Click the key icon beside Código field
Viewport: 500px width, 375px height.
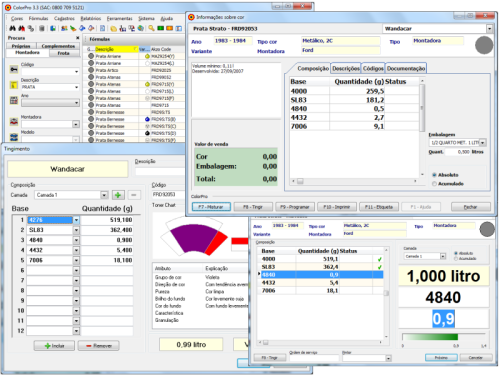coord(14,69)
